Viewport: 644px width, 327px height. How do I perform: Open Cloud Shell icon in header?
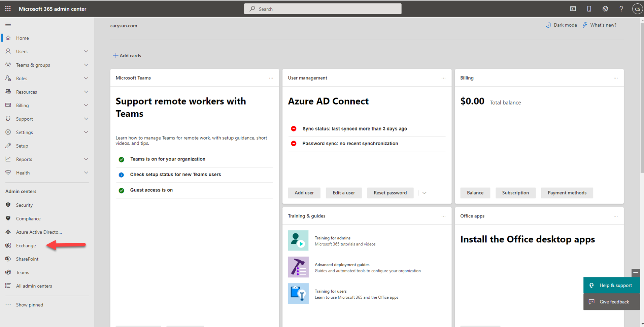coord(573,9)
